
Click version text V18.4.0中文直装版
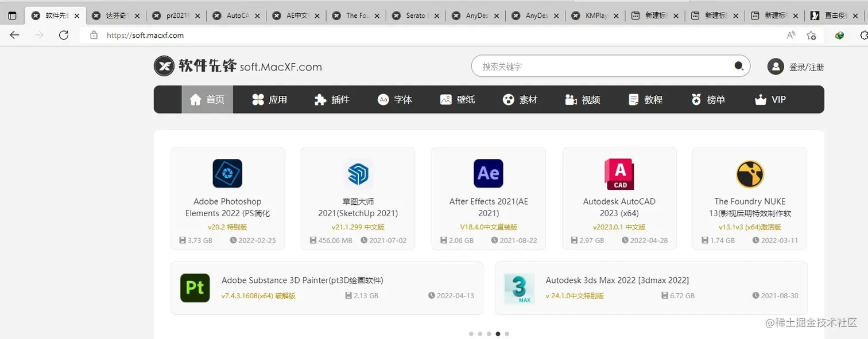pyautogui.click(x=489, y=227)
